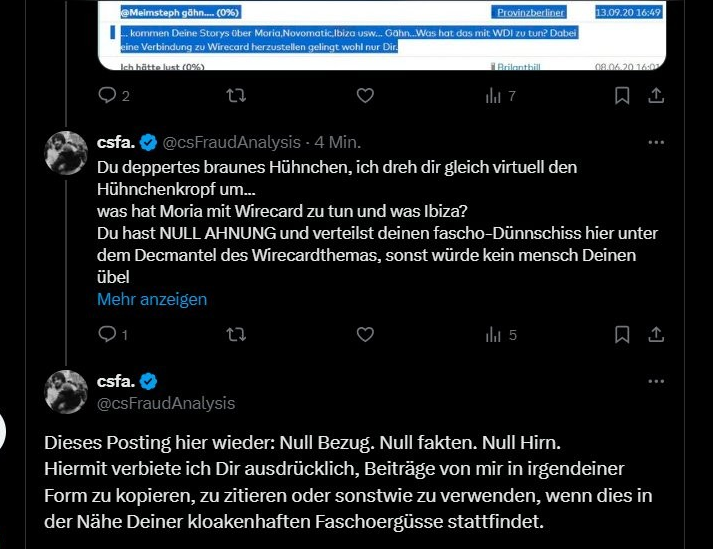The height and width of the screenshot is (549, 713).
Task: Open csfa. avatar on the bottom tweet
Action: [x=67, y=392]
